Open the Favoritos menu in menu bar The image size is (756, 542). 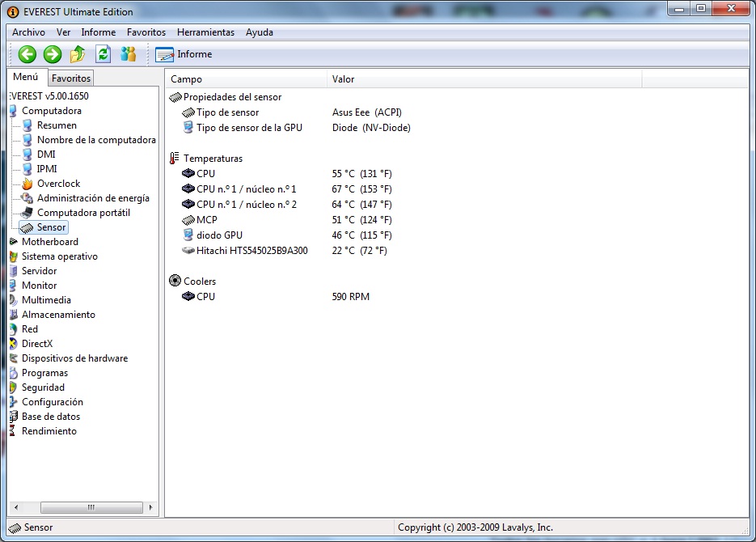click(x=146, y=32)
